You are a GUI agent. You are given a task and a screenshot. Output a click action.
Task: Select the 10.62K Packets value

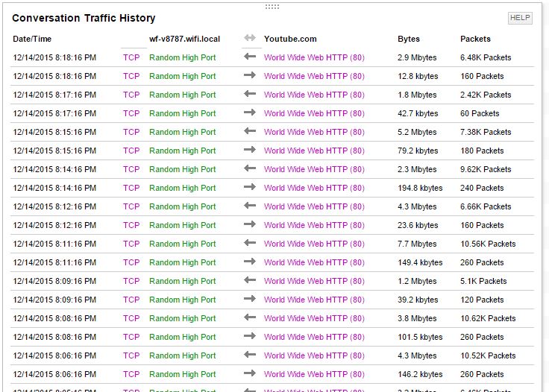[488, 318]
